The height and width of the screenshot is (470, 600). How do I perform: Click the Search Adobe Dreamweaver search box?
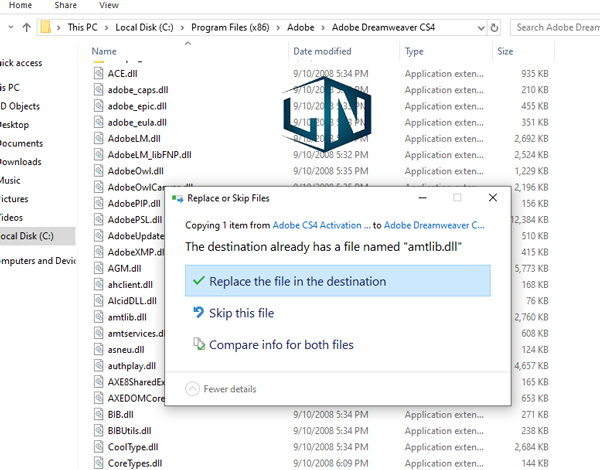[x=555, y=28]
